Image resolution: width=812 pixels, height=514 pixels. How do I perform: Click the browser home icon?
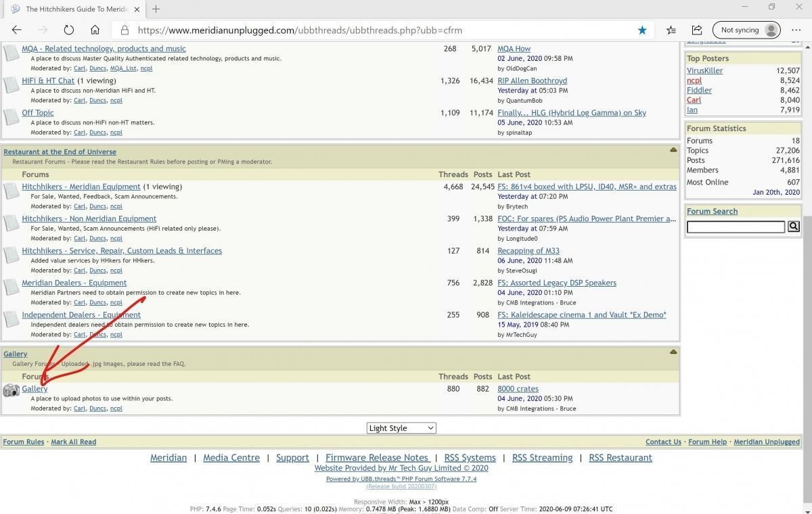[x=95, y=30]
